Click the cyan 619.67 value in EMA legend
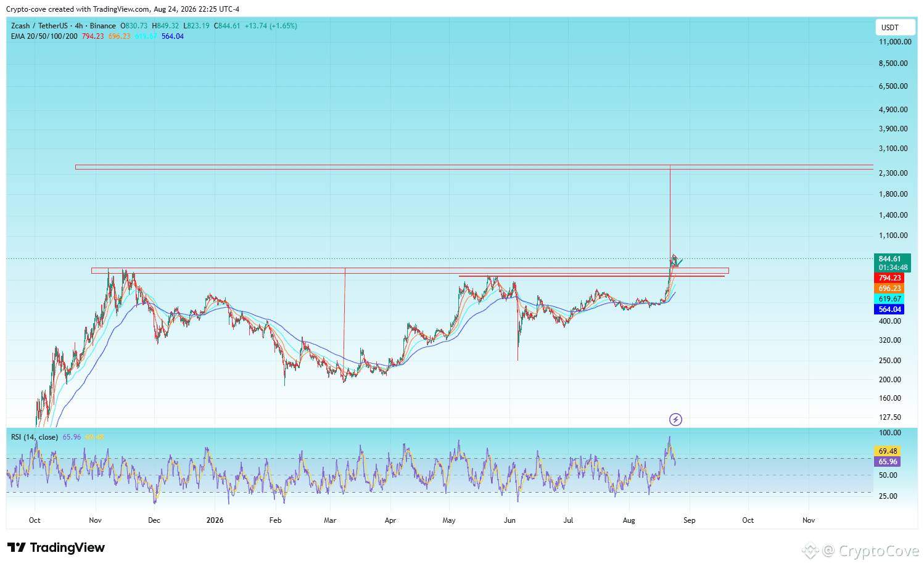924x566 pixels. 146,36
